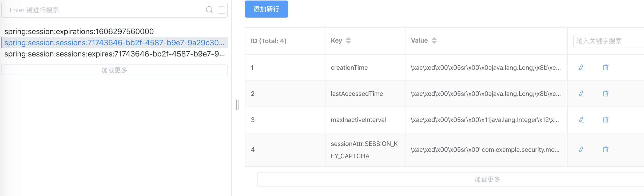Select spring:session:sessions:71743646 key
644x196 pixels.
point(114,43)
